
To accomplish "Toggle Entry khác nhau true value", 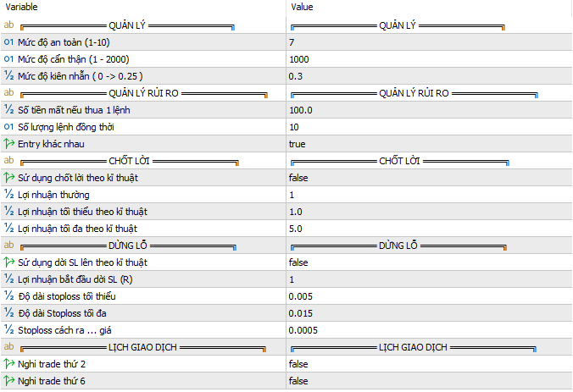I will [x=430, y=144].
